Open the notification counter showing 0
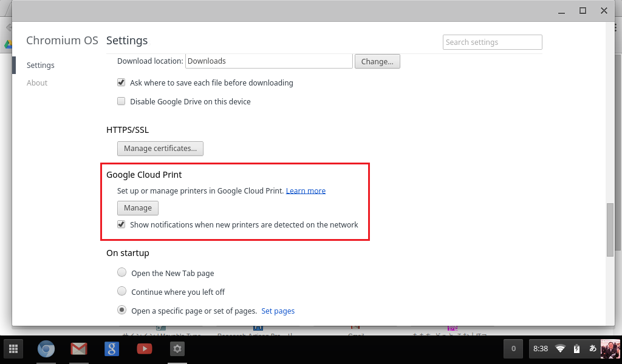Screen dimensions: 622x364 514,349
